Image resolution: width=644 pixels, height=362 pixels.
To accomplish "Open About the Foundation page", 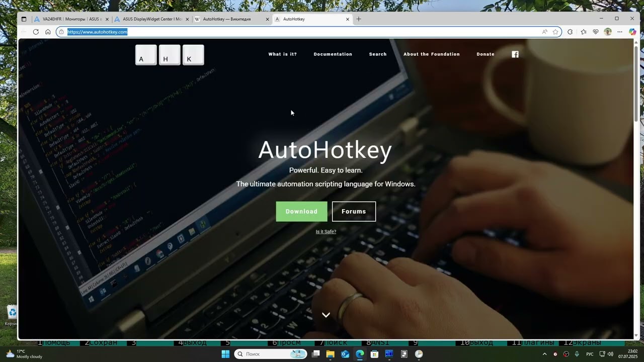I will click(x=432, y=54).
